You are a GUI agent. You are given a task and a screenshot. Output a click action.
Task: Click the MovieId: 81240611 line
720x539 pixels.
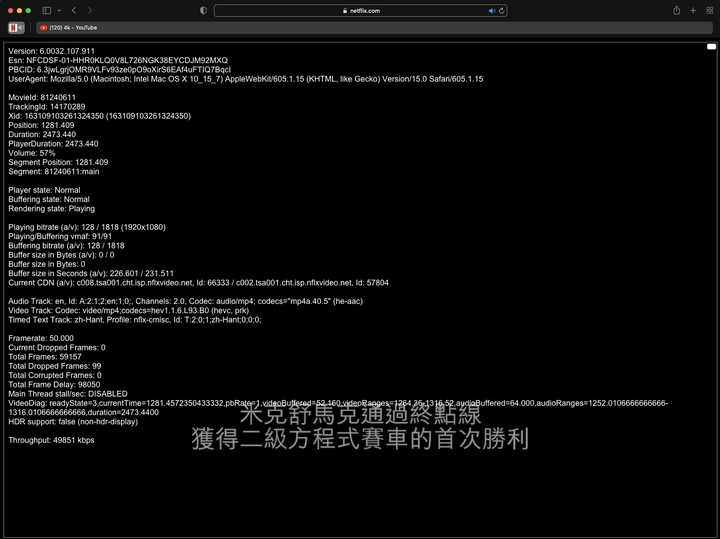tap(42, 97)
